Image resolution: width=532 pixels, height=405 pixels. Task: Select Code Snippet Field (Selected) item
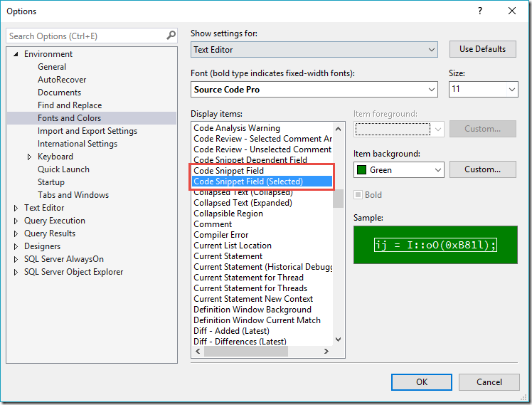pyautogui.click(x=262, y=182)
